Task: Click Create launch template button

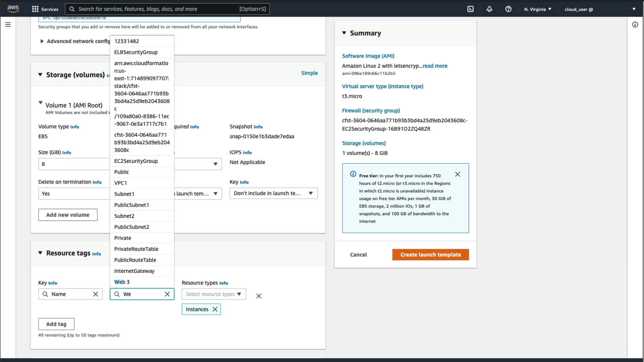Action: (430, 255)
